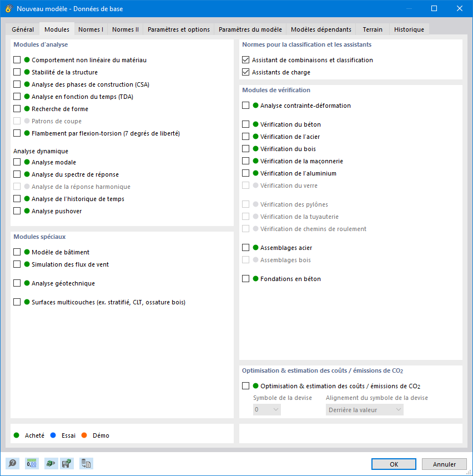Check Stabilité de la structure module
Viewport: 473px width, 476px height.
coord(17,72)
